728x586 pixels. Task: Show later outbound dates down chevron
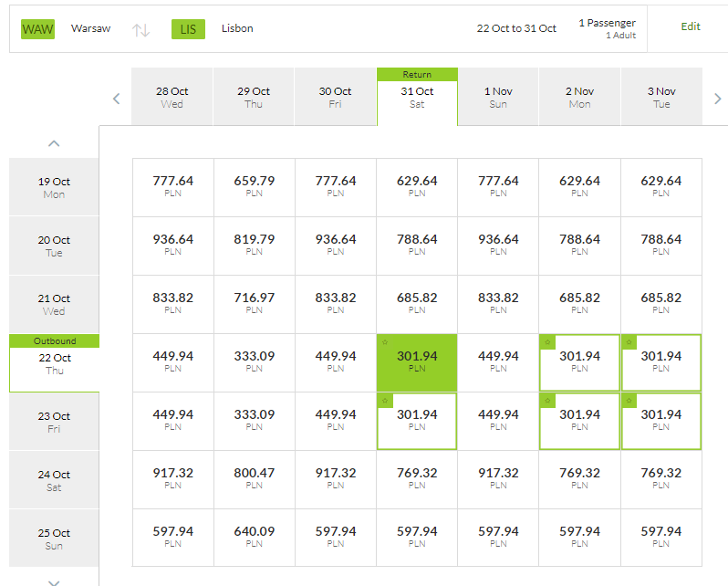[54, 582]
